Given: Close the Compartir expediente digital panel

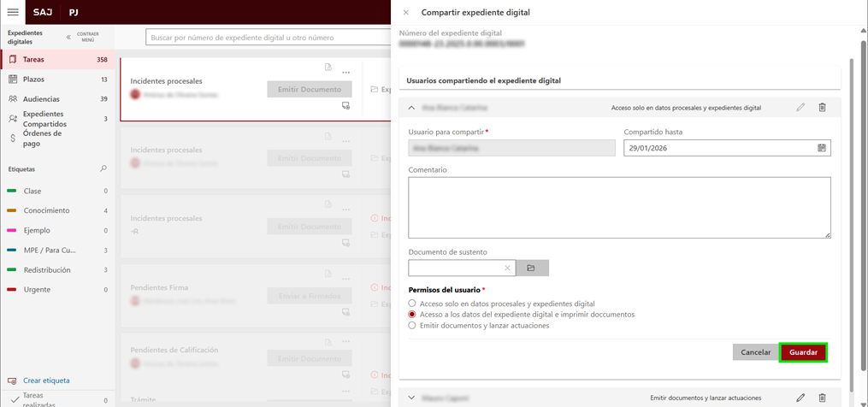Looking at the screenshot, I should click(x=406, y=13).
